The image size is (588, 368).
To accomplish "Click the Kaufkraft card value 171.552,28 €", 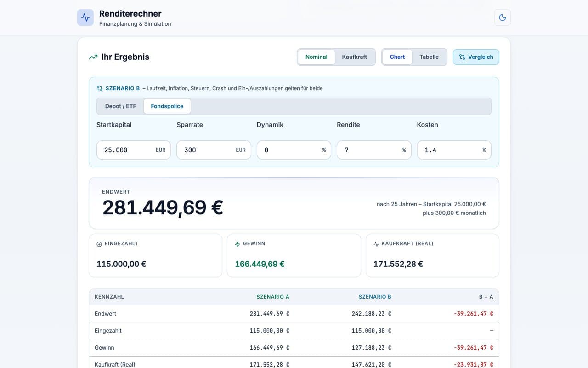I will pos(398,264).
